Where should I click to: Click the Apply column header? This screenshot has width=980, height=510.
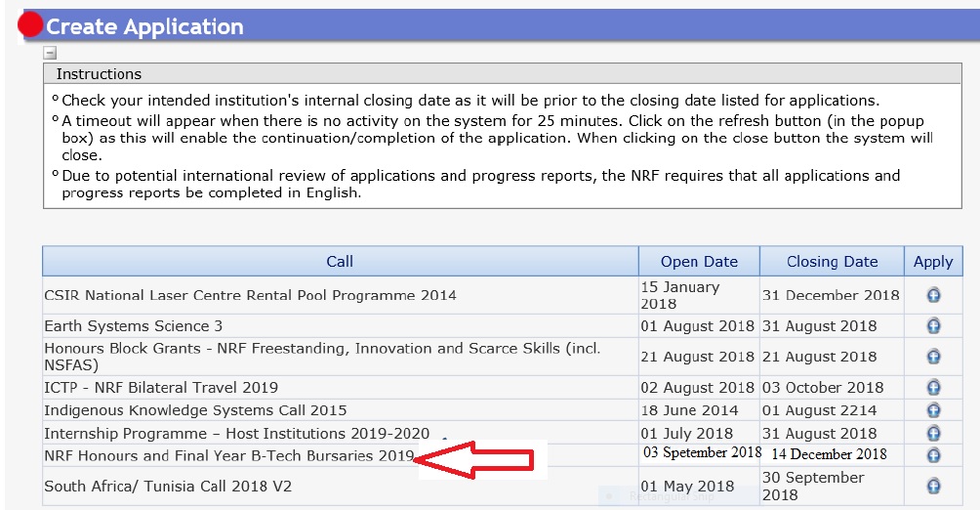(x=932, y=261)
